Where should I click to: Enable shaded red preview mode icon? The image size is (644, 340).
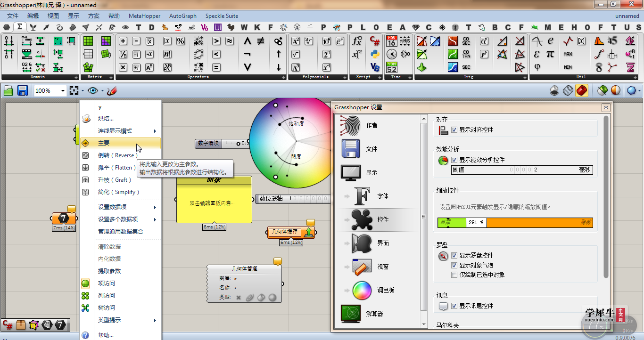(x=582, y=90)
